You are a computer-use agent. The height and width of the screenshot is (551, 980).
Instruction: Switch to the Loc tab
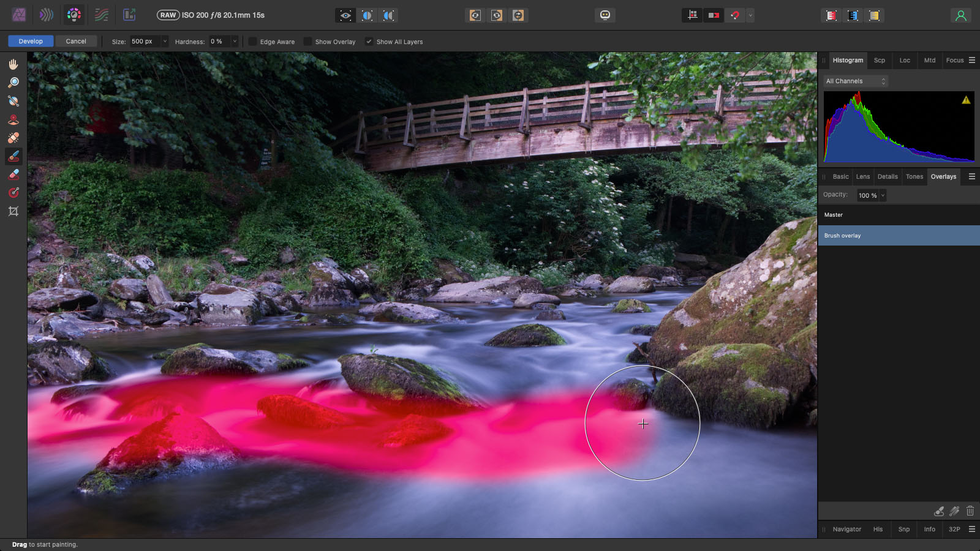[905, 60]
